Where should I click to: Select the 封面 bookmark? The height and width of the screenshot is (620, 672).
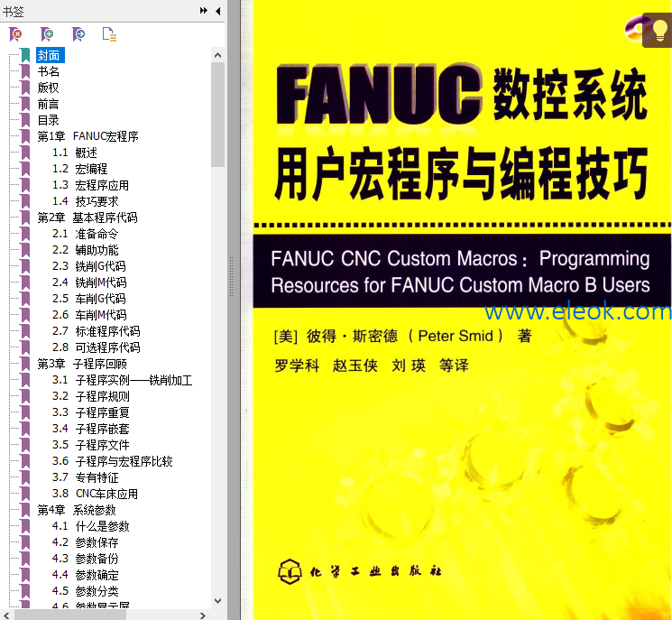click(x=51, y=55)
